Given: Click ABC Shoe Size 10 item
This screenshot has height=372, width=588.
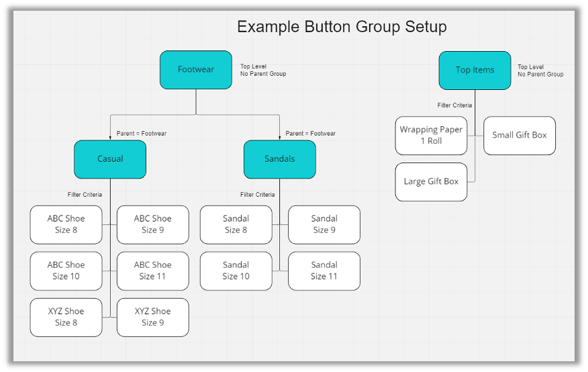Looking at the screenshot, I should point(66,271).
